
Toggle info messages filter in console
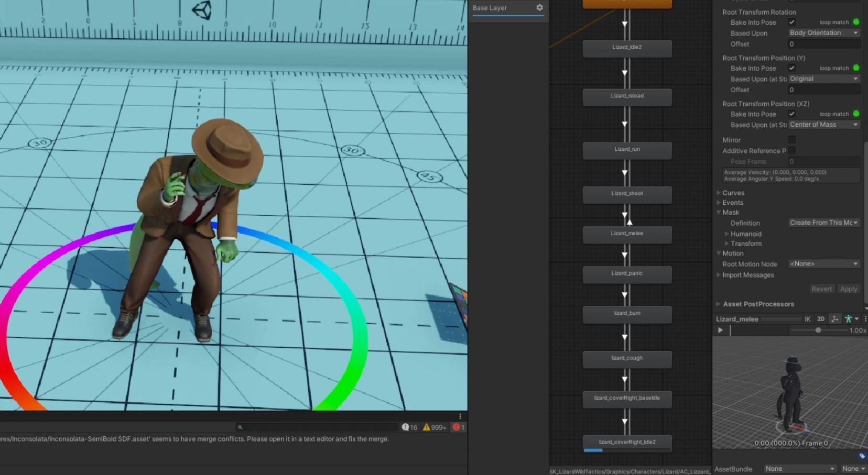point(410,427)
